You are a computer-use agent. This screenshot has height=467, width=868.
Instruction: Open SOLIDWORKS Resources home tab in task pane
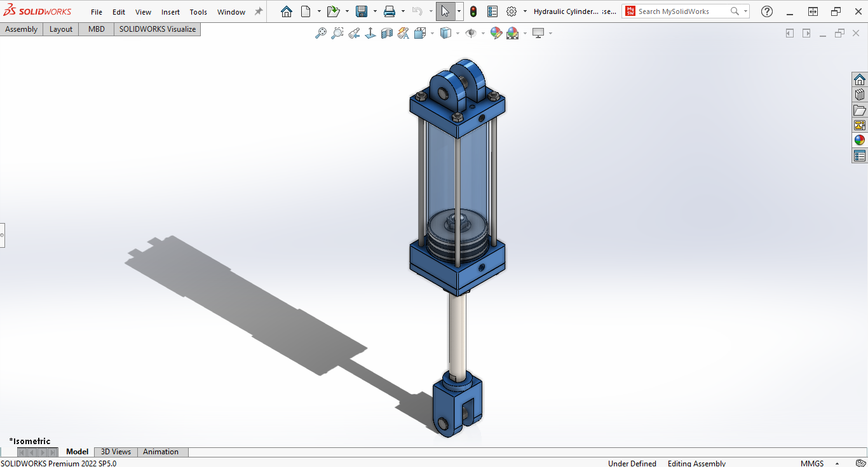[x=860, y=79]
